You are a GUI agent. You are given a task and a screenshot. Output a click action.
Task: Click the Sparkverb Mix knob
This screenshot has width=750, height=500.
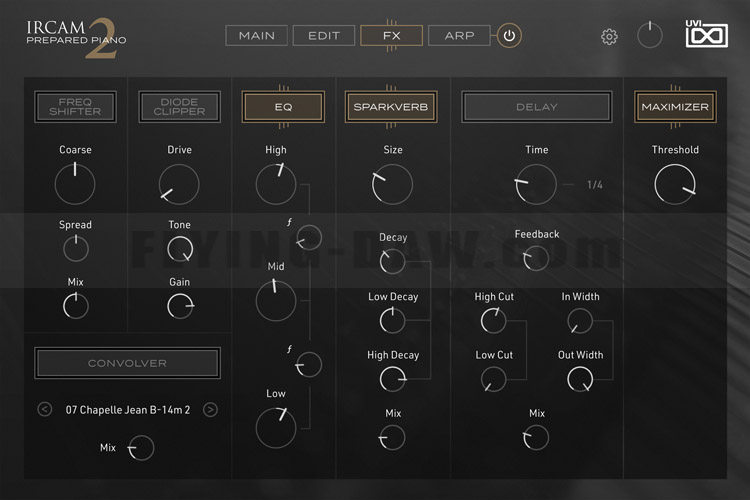coord(392,437)
